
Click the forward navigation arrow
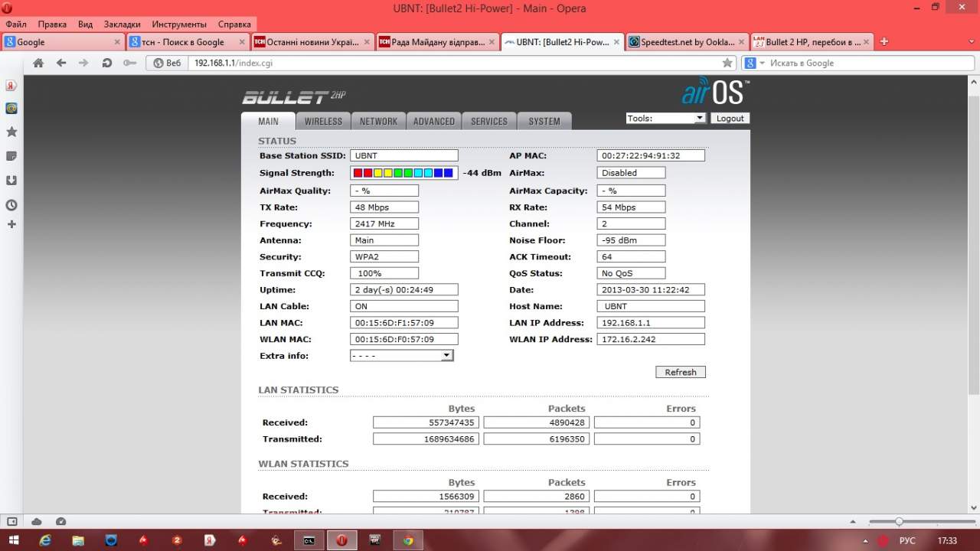[84, 63]
